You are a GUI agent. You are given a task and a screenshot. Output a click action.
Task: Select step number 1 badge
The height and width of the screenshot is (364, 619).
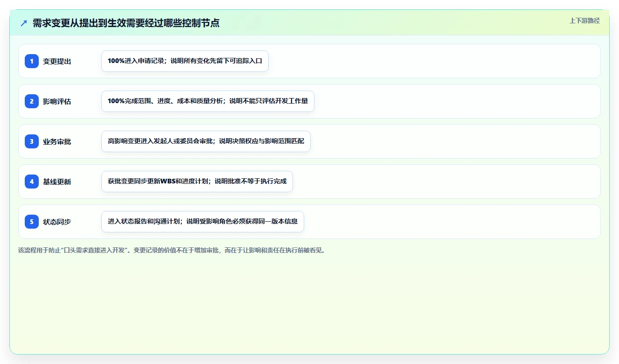[x=32, y=61]
